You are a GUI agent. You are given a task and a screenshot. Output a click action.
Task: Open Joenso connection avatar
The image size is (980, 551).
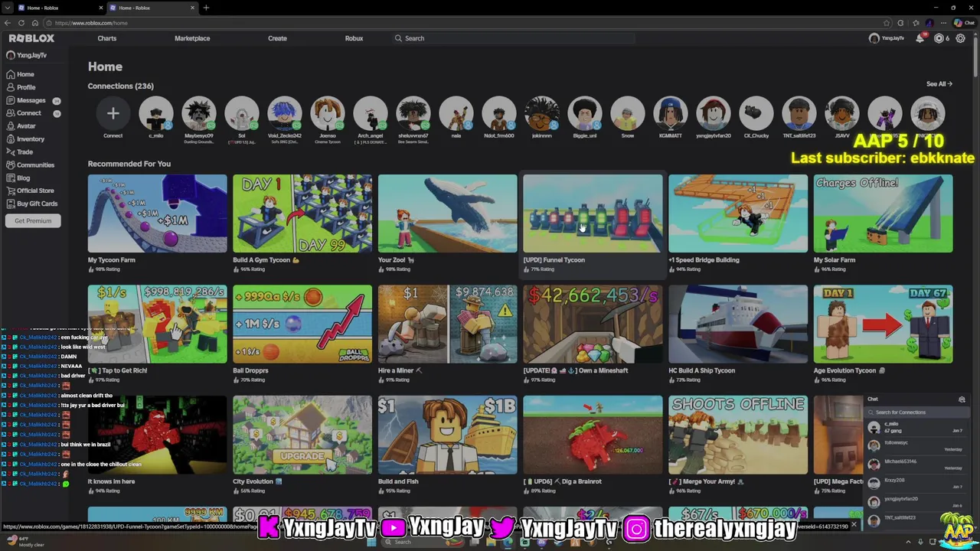pos(327,114)
